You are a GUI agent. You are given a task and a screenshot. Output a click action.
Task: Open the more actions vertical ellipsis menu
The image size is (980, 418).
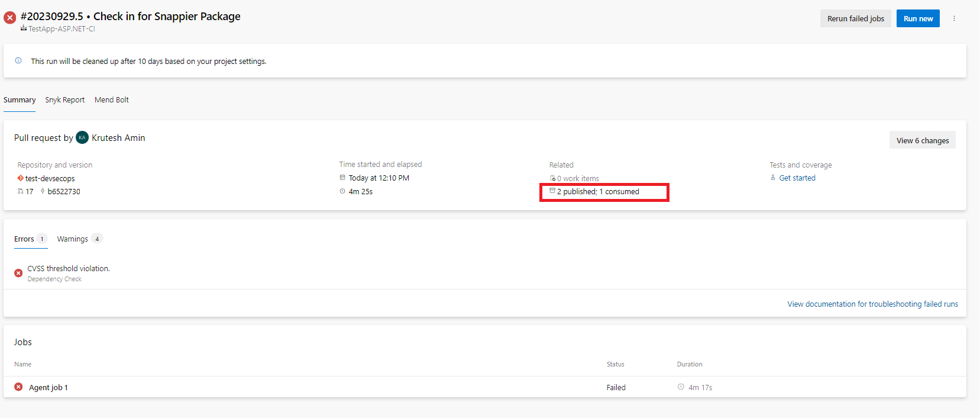[x=954, y=18]
